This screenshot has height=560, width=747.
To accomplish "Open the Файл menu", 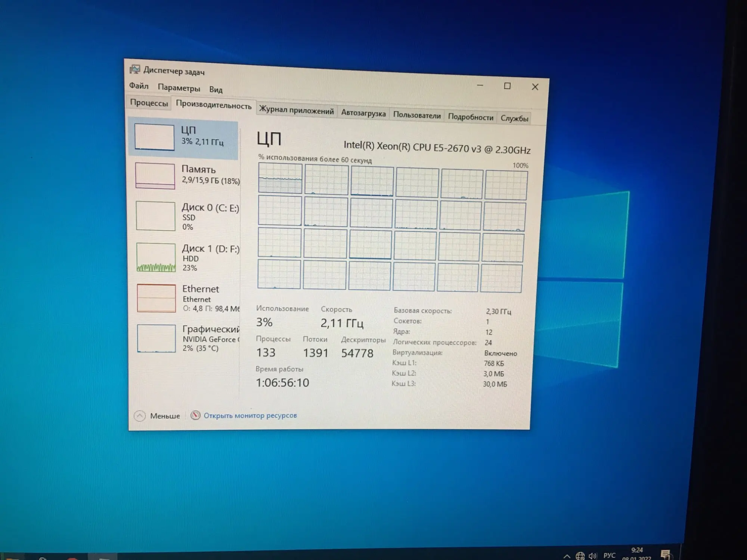I will pos(139,86).
